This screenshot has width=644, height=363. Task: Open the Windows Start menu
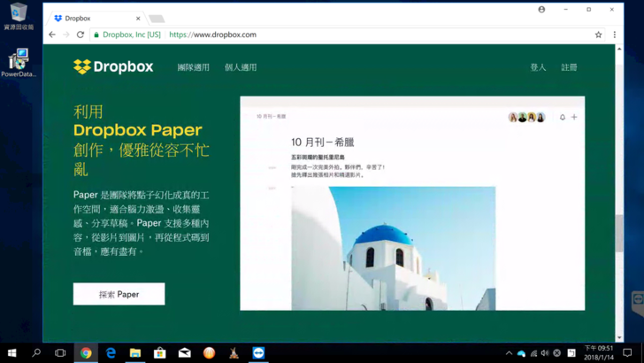click(x=11, y=352)
